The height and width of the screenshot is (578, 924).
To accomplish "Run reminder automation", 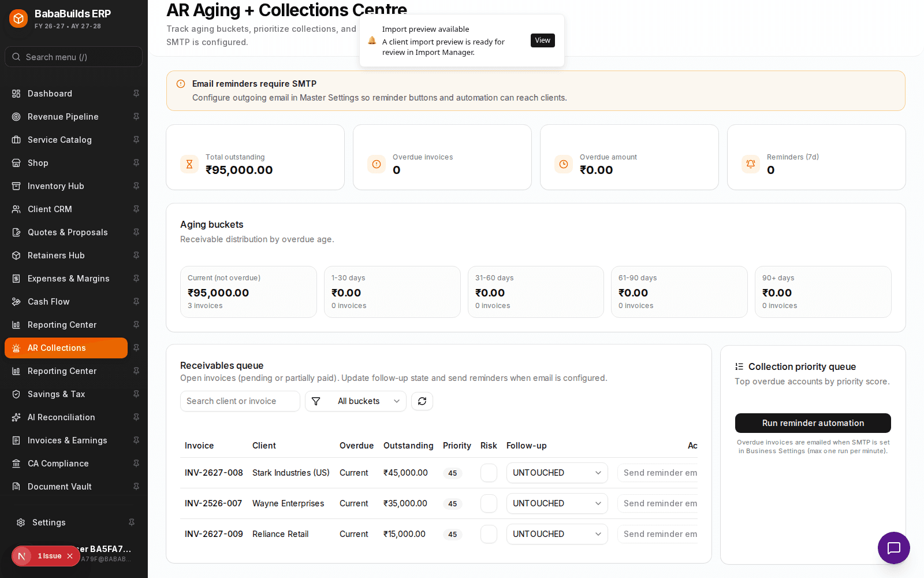I will coord(813,423).
